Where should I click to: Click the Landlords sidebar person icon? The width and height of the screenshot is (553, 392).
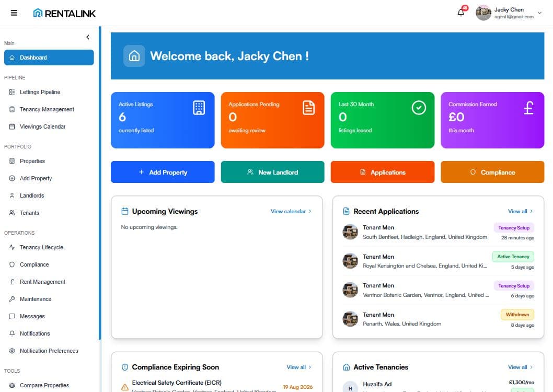(x=12, y=195)
